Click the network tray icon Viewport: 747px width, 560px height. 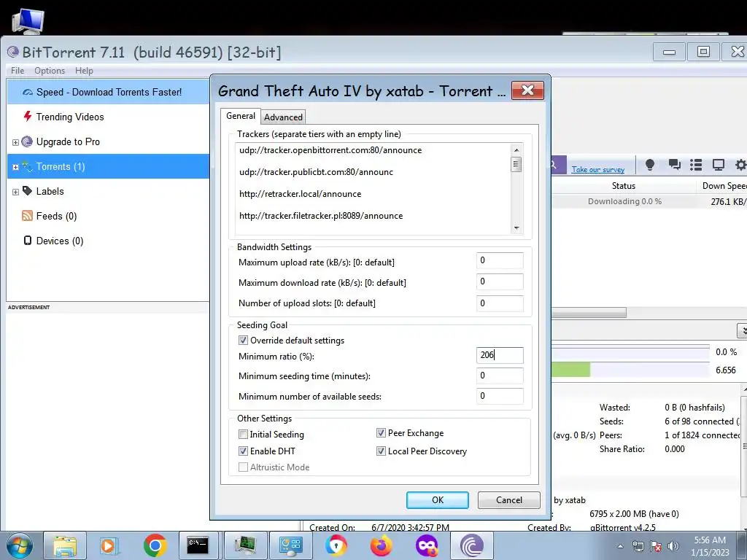coord(638,546)
